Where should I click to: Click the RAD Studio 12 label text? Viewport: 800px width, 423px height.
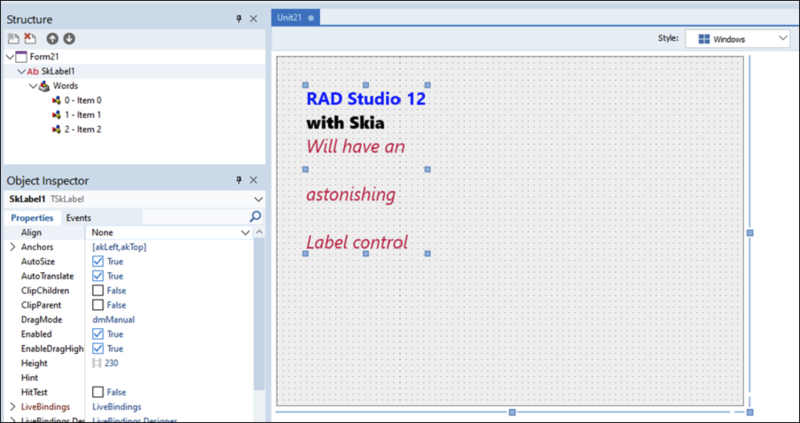[x=366, y=98]
